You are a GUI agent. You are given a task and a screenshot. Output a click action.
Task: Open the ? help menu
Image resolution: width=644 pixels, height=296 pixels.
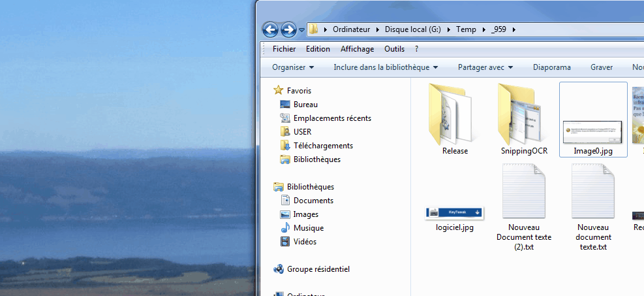416,49
